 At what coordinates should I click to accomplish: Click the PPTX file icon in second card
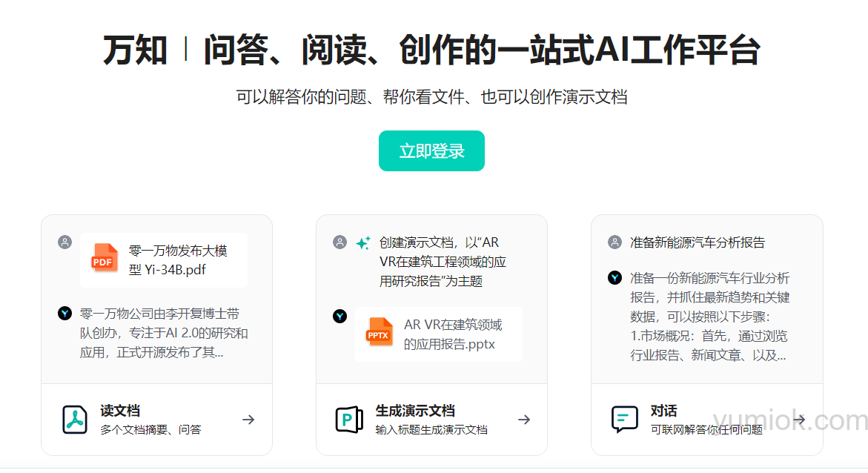pyautogui.click(x=380, y=331)
